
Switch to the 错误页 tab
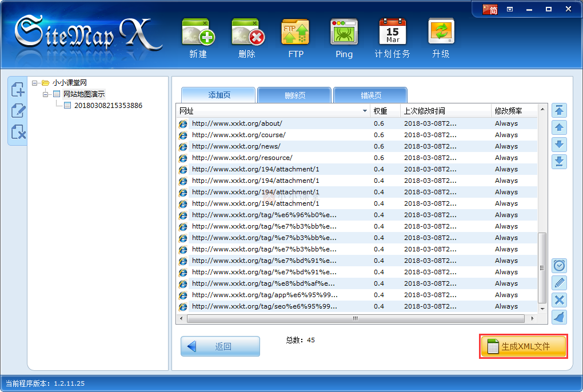(x=371, y=95)
